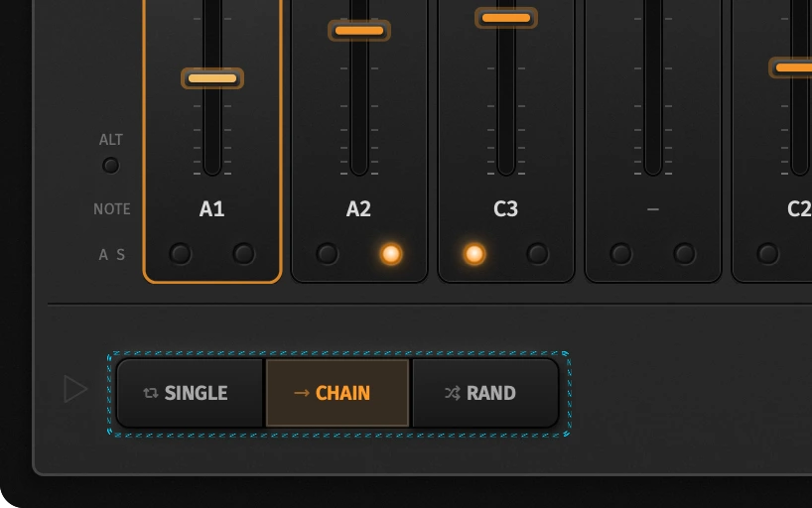
Task: Enable the A toggle under step A1
Action: tap(181, 254)
